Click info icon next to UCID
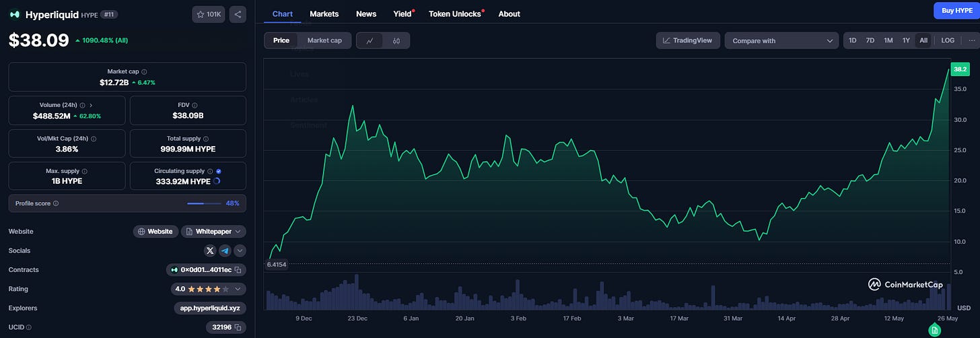980x338 pixels. coord(28,327)
